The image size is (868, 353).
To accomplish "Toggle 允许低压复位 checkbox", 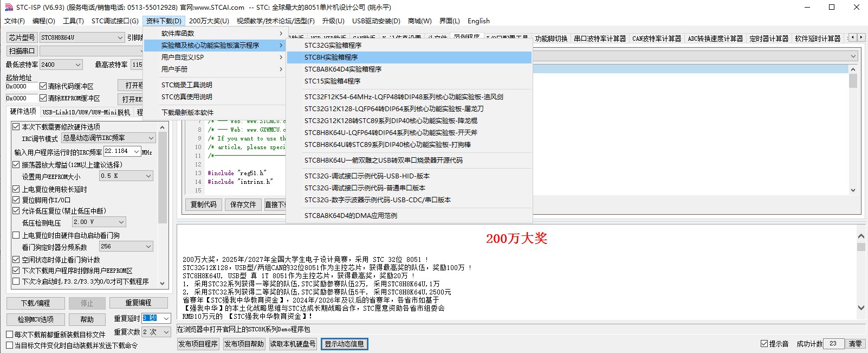I will [x=16, y=211].
